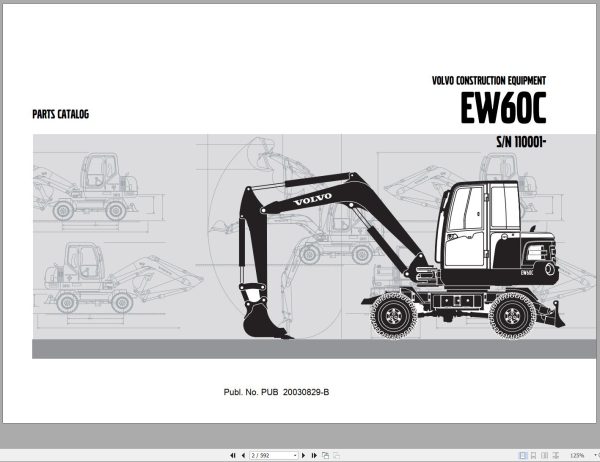
Task: Click the previous view icon
Action: [325, 455]
